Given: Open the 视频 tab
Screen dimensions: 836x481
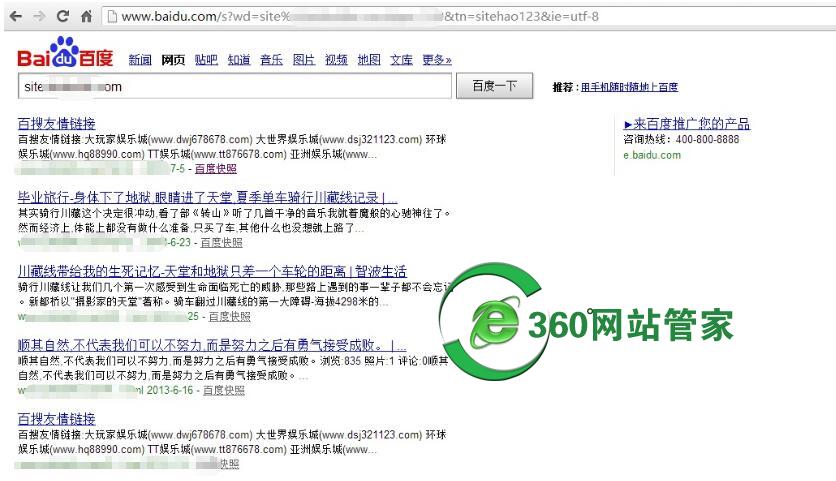Looking at the screenshot, I should 336,60.
